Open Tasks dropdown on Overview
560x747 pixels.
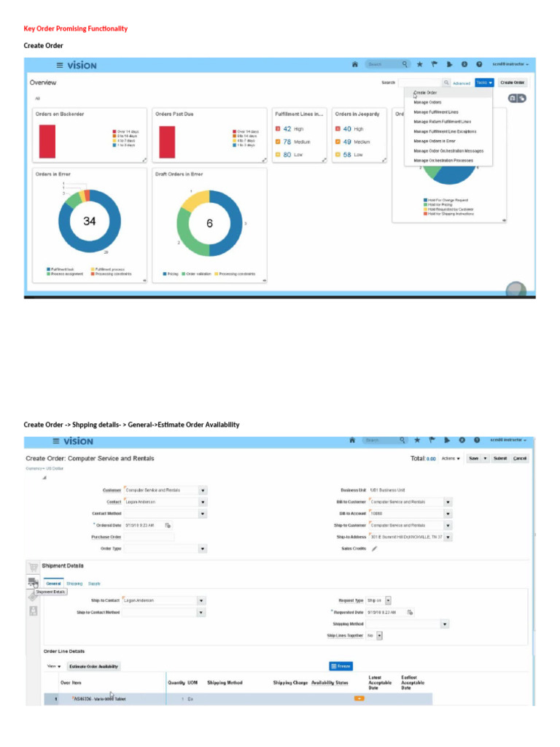(484, 83)
